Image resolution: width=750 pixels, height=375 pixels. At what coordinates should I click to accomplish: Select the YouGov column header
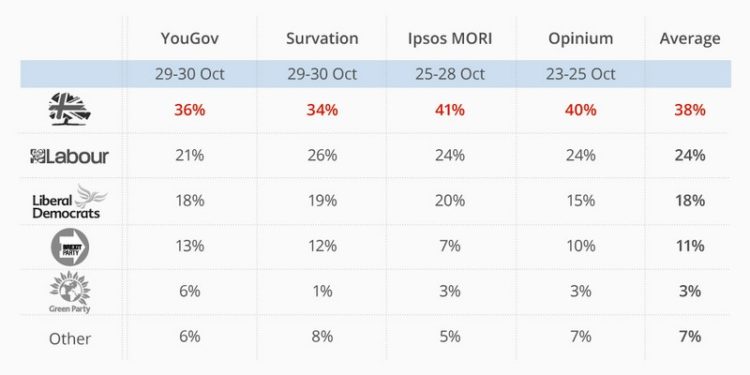[x=190, y=38]
